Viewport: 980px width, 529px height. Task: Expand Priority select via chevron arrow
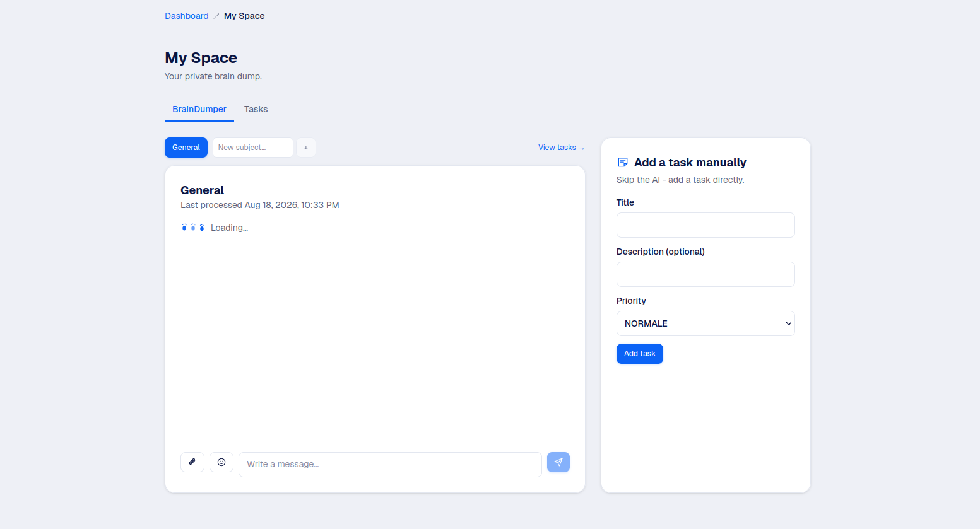pos(788,323)
